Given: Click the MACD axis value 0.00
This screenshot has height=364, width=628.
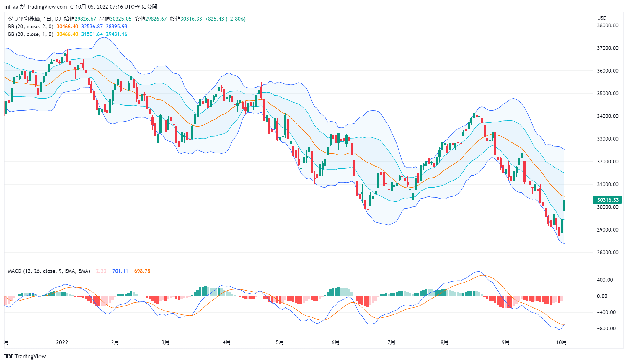Looking at the screenshot, I should 602,296.
